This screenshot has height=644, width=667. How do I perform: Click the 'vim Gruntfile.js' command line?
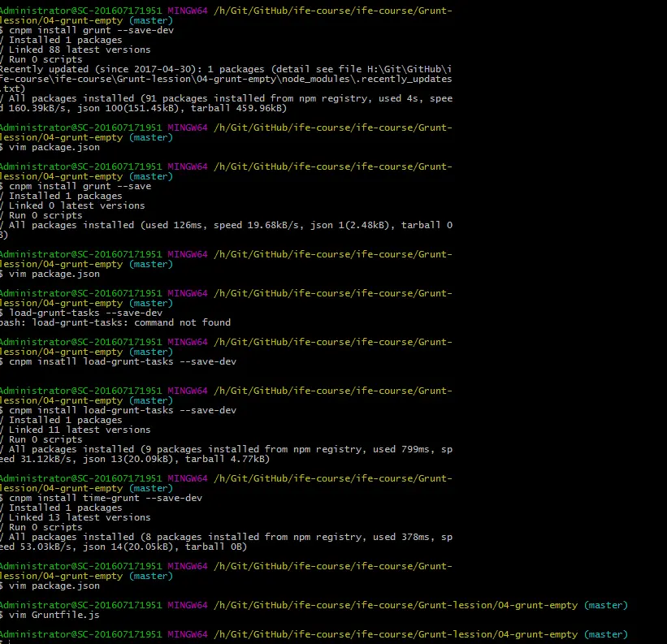50,615
